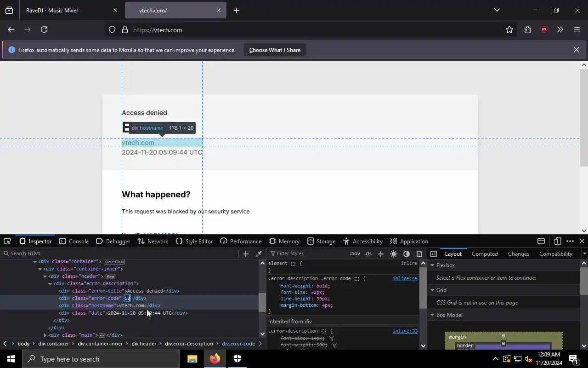Screen dimensions: 588x368
Task: Open the Accessibility tab
Action: 363,241
